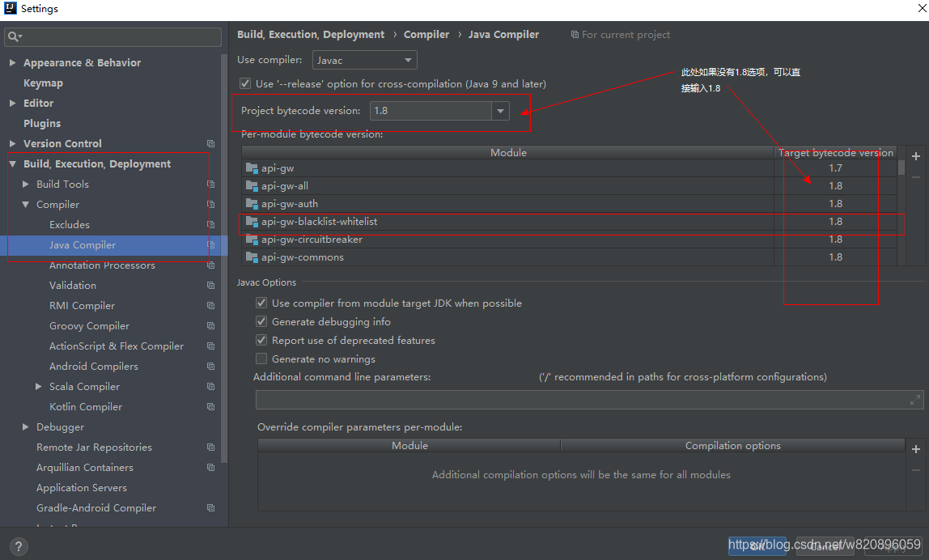
Task: Click the settings tree vertical scrollbar
Action: point(224,258)
